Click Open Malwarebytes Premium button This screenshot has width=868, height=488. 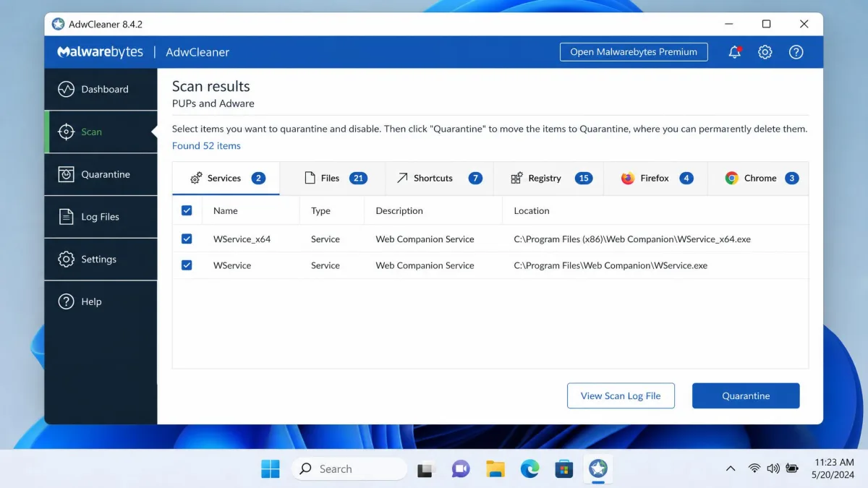tap(634, 52)
